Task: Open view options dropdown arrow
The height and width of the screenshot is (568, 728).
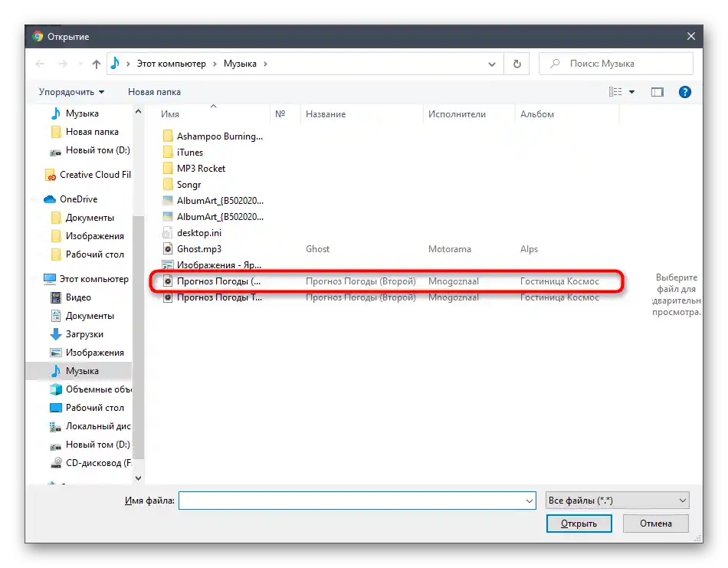Action: point(631,92)
